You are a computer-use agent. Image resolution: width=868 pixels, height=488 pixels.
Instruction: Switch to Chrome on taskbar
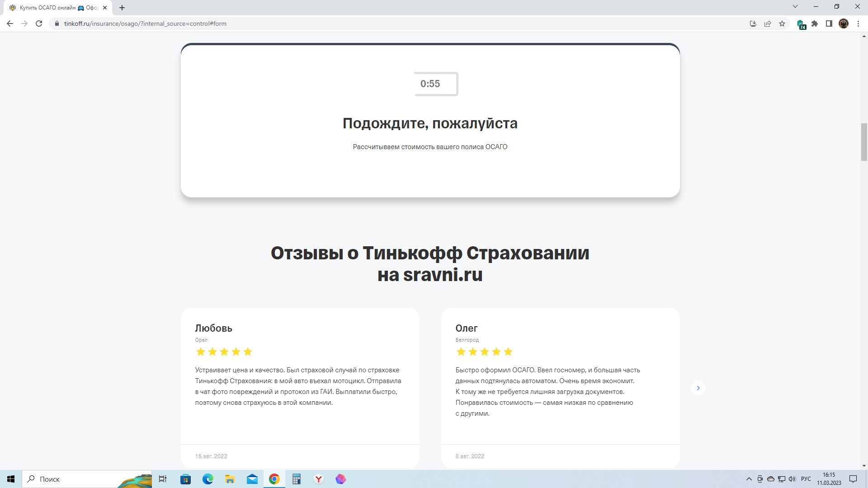coord(274,479)
